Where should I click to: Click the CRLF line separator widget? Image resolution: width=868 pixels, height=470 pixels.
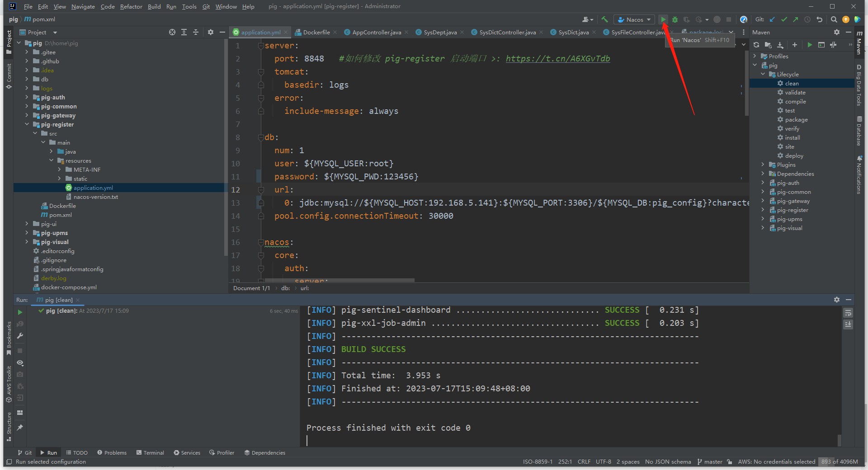(x=584, y=461)
